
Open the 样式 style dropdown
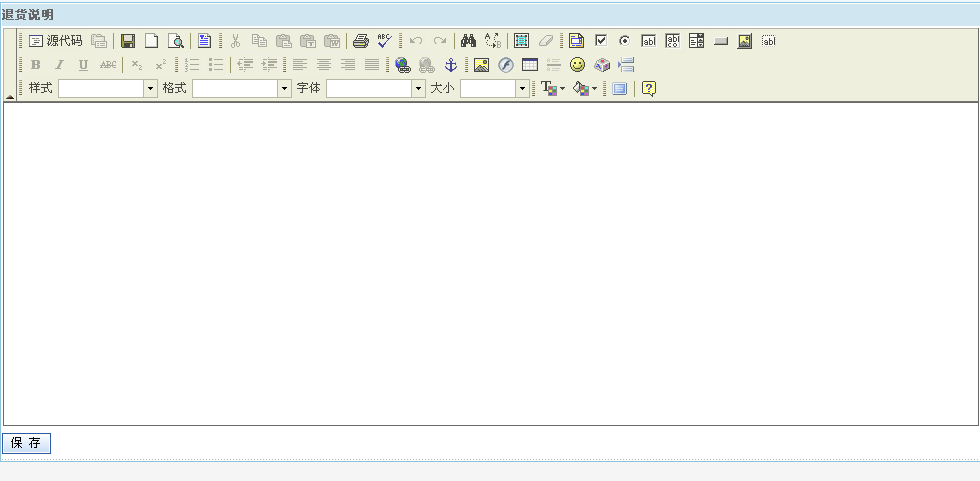(108, 89)
